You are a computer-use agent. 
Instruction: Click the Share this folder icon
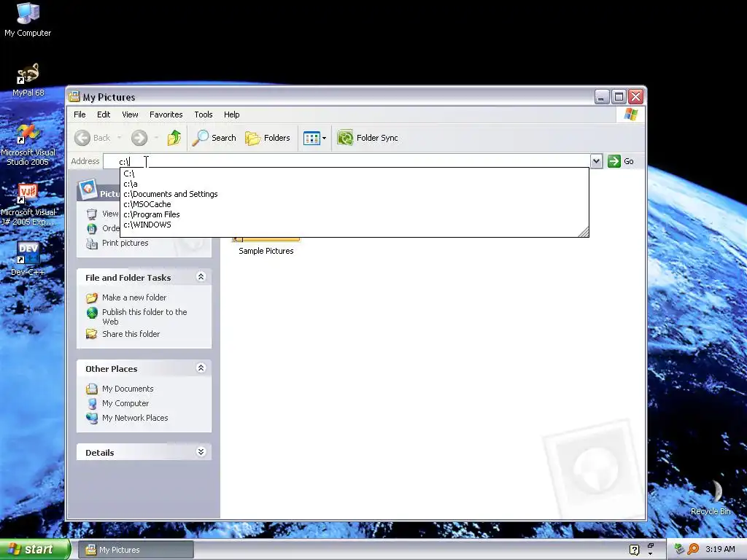point(91,334)
